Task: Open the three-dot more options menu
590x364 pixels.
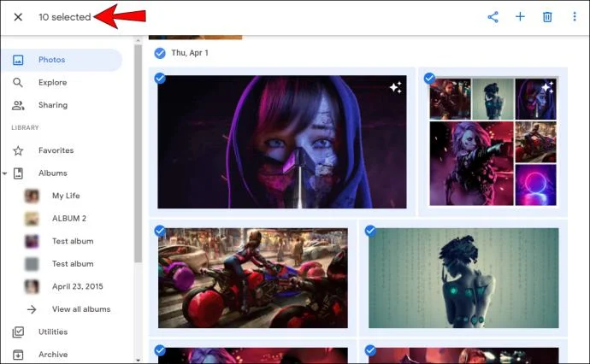Action: pos(575,16)
